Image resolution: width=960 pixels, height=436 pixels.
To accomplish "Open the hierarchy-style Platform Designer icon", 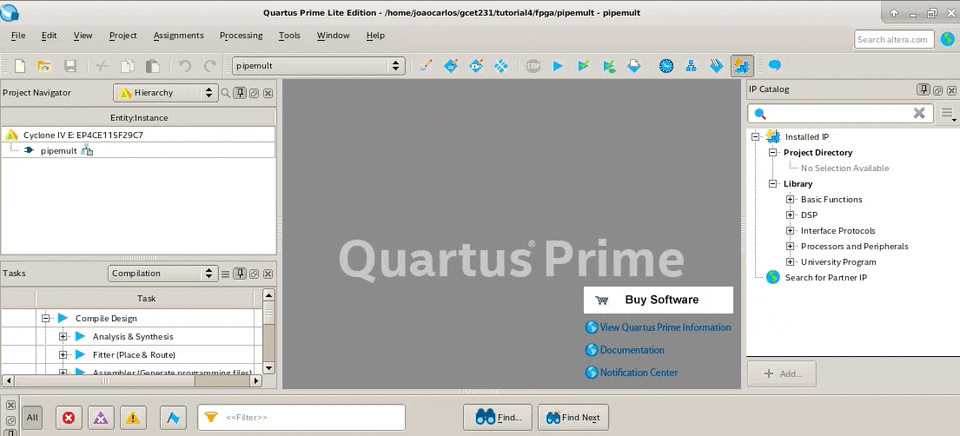I will click(x=691, y=66).
